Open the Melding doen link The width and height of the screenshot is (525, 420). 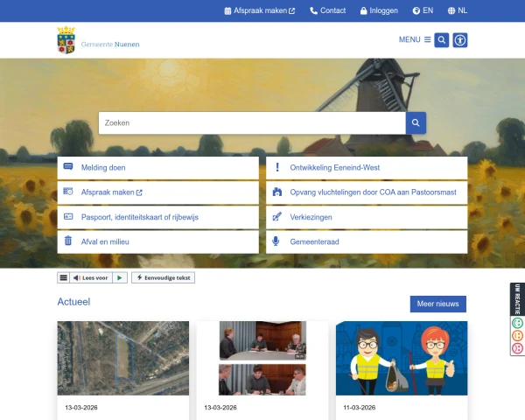click(x=157, y=167)
